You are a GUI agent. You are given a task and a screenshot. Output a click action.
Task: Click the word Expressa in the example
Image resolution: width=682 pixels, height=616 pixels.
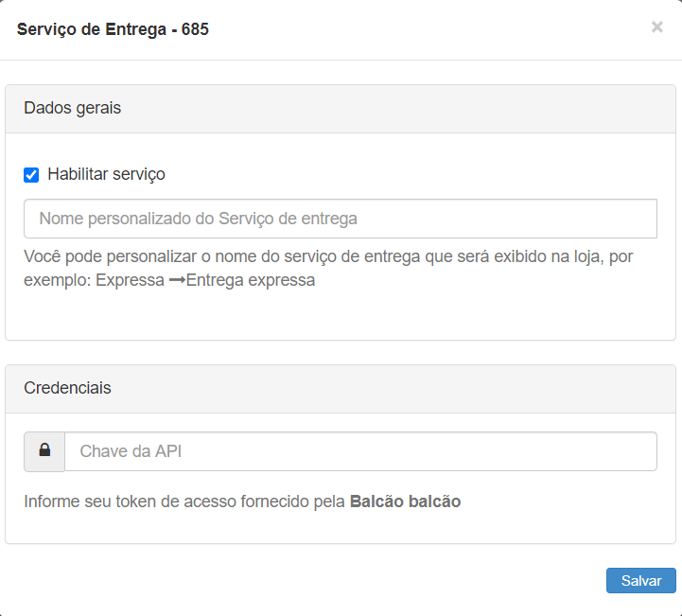[130, 281]
